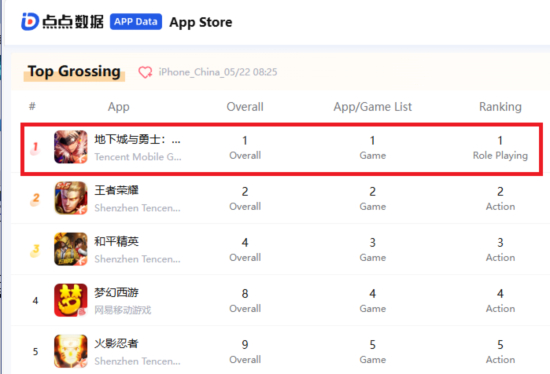Click rank 2 medal badge
This screenshot has height=374, width=550.
pyautogui.click(x=35, y=199)
